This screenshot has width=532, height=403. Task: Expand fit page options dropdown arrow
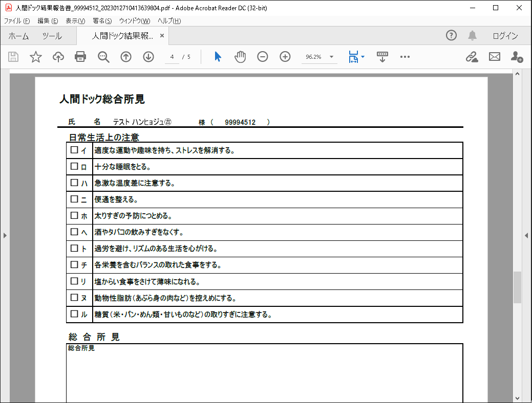(x=363, y=57)
